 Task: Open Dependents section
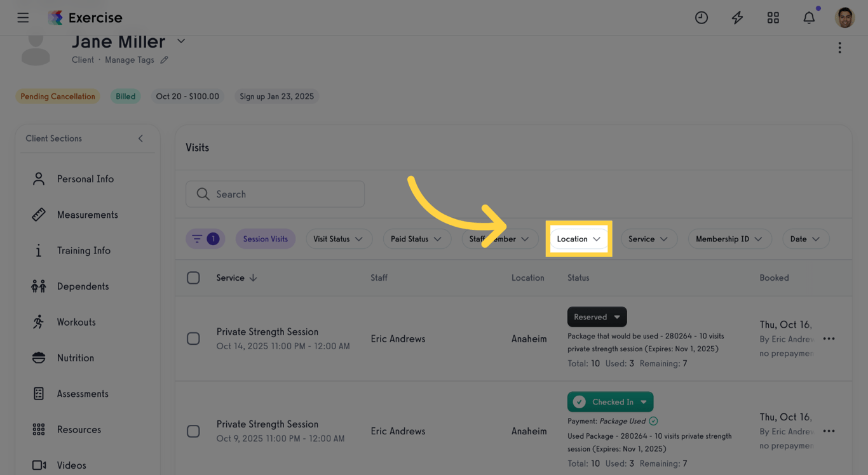(x=83, y=286)
